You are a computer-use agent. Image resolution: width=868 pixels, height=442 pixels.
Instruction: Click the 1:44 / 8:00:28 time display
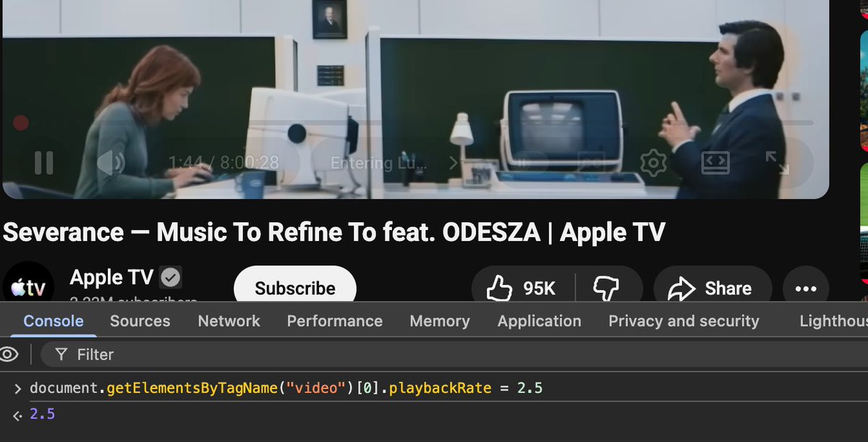pyautogui.click(x=224, y=163)
